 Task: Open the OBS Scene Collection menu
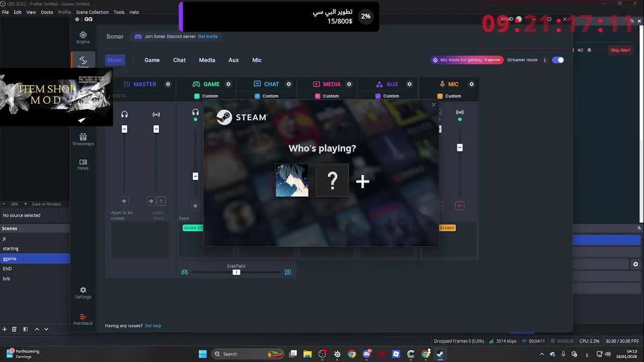coord(92,12)
